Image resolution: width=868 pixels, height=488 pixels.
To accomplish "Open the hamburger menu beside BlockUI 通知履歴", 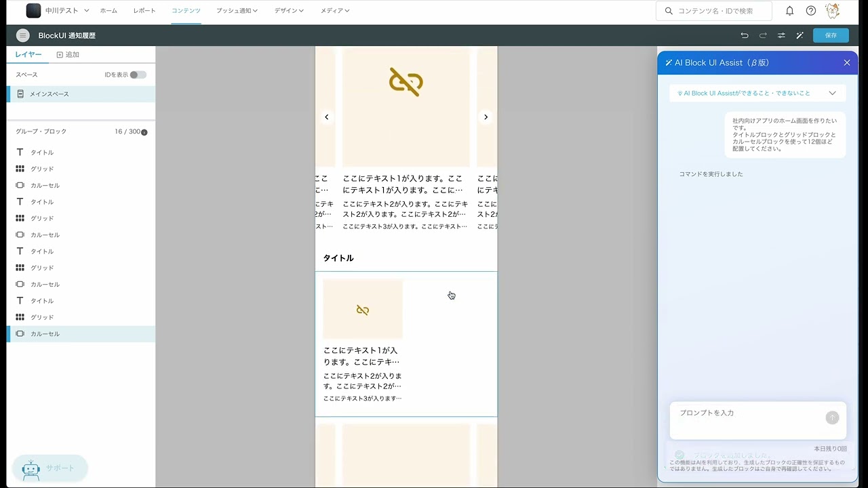I will coord(23,35).
